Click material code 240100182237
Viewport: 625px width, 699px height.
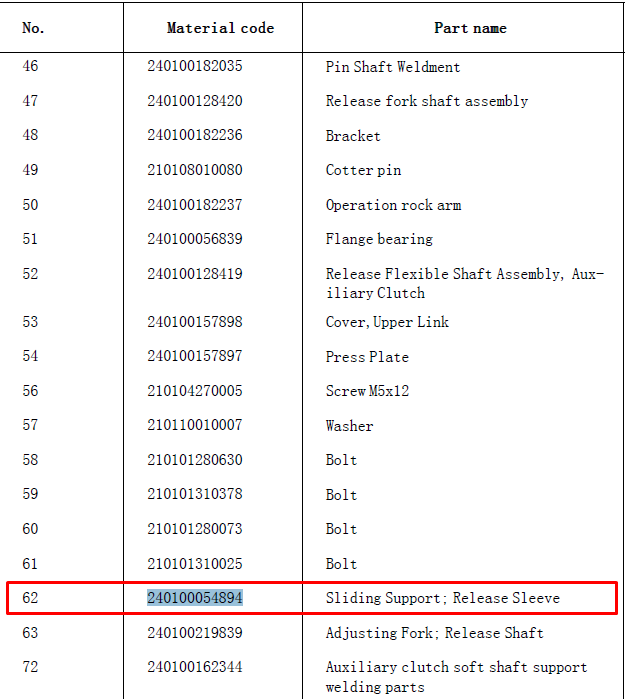click(195, 205)
